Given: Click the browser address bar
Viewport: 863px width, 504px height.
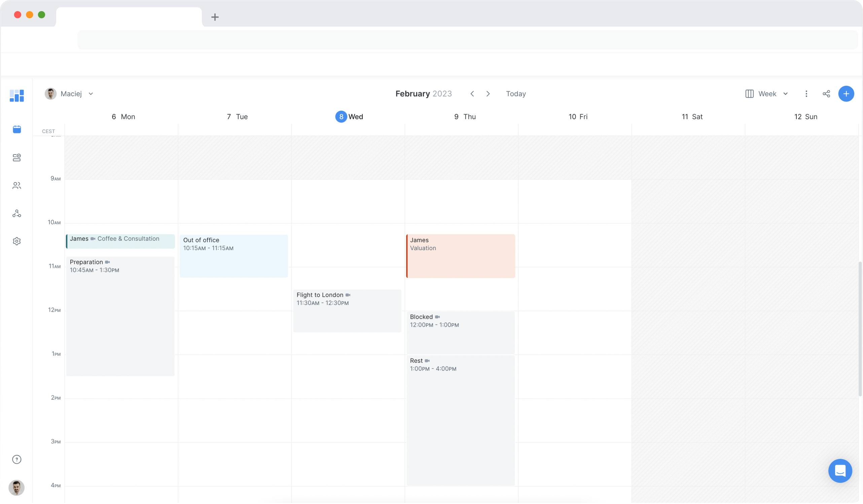Looking at the screenshot, I should click(x=468, y=40).
